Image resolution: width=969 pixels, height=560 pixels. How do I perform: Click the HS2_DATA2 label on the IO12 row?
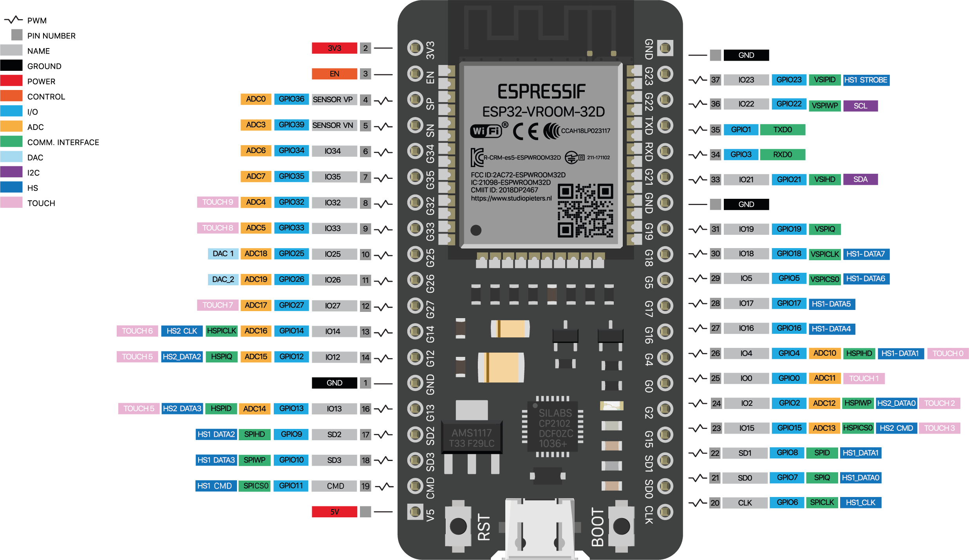click(182, 357)
